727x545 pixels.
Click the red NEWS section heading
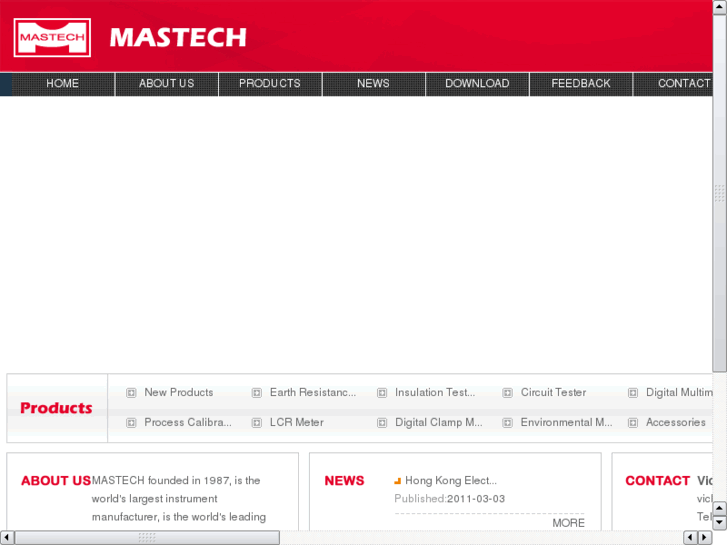tap(344, 481)
